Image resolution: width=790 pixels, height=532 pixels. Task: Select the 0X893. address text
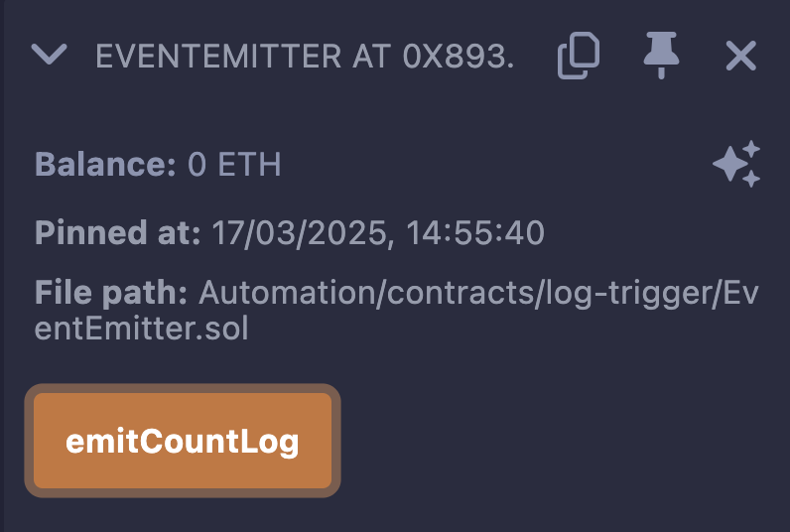click(x=459, y=57)
